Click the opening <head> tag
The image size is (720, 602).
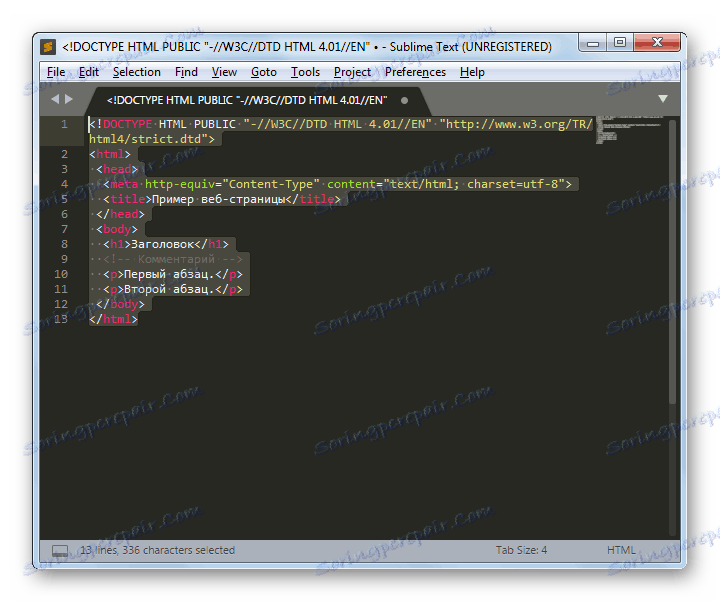point(117,169)
